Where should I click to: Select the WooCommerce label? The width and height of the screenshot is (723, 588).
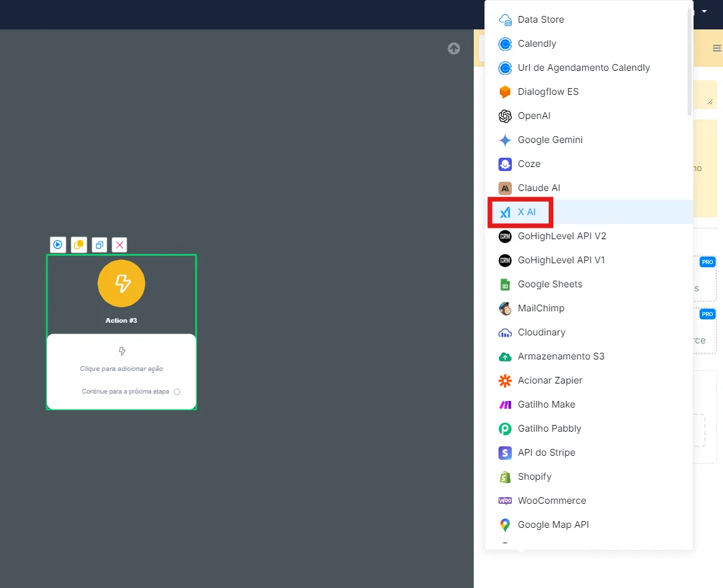(x=552, y=500)
